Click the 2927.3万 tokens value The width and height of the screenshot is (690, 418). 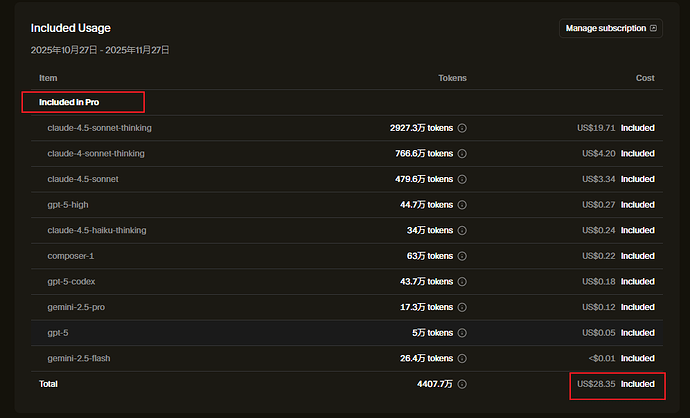pos(422,128)
